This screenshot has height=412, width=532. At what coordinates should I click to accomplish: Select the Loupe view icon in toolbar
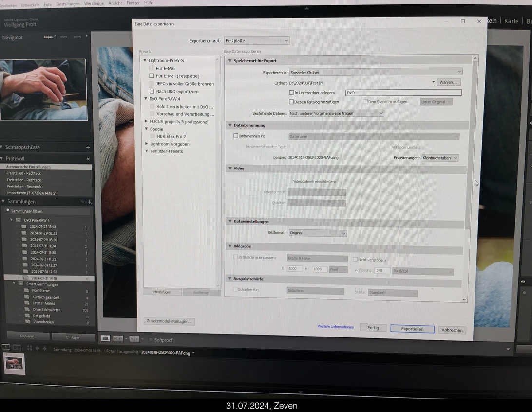[105, 338]
